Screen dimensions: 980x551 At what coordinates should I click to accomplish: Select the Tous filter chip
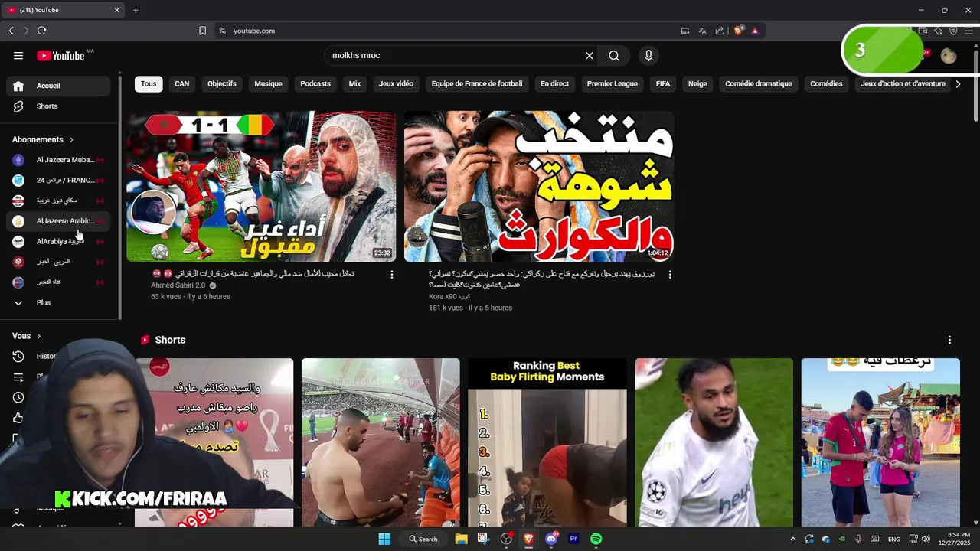click(x=149, y=84)
